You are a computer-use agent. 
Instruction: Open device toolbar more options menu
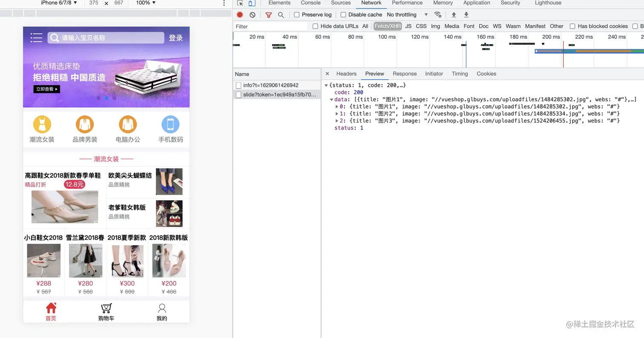point(224,3)
